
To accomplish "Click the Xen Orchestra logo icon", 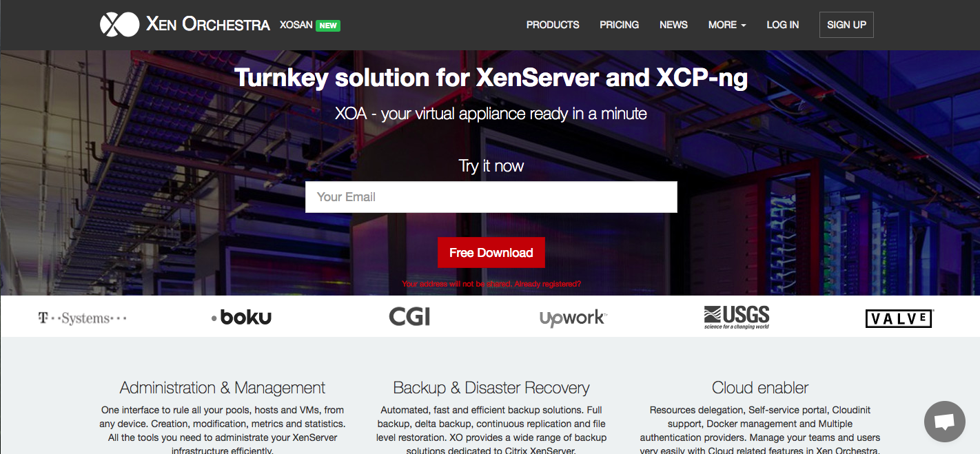I will click(x=119, y=25).
